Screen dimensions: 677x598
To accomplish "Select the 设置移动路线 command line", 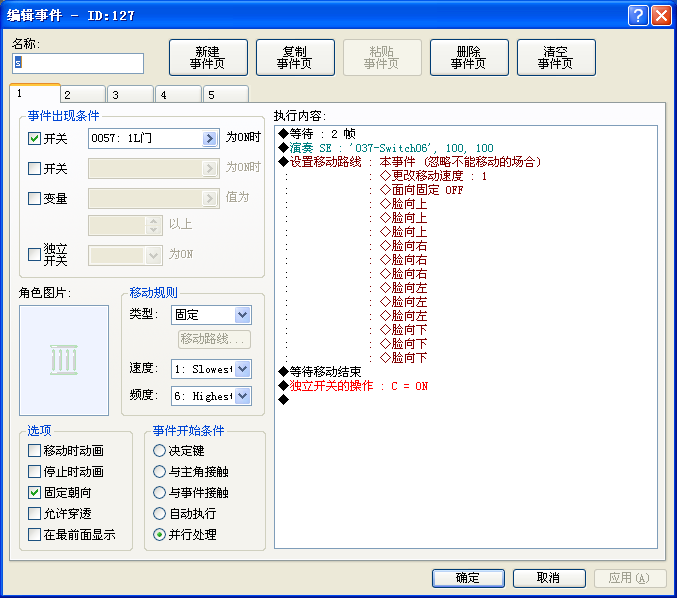I will coord(409,162).
